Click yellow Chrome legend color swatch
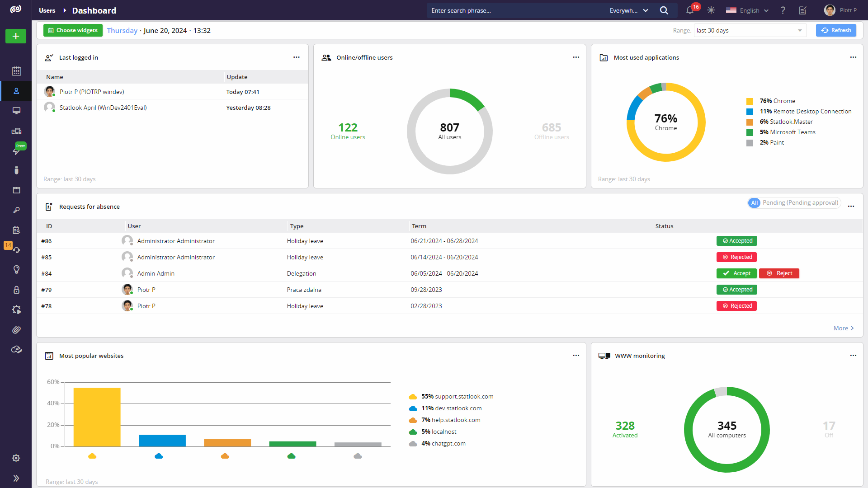 coord(750,101)
